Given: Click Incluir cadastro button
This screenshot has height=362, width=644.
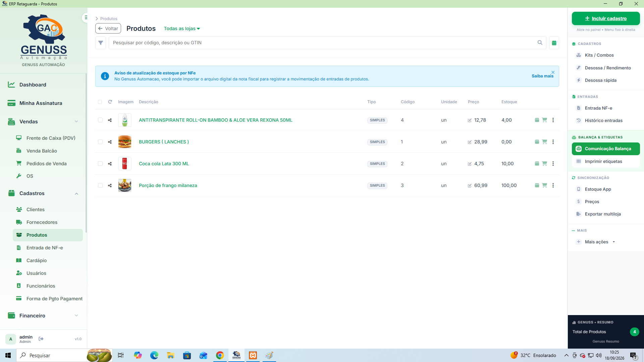Looking at the screenshot, I should [606, 18].
